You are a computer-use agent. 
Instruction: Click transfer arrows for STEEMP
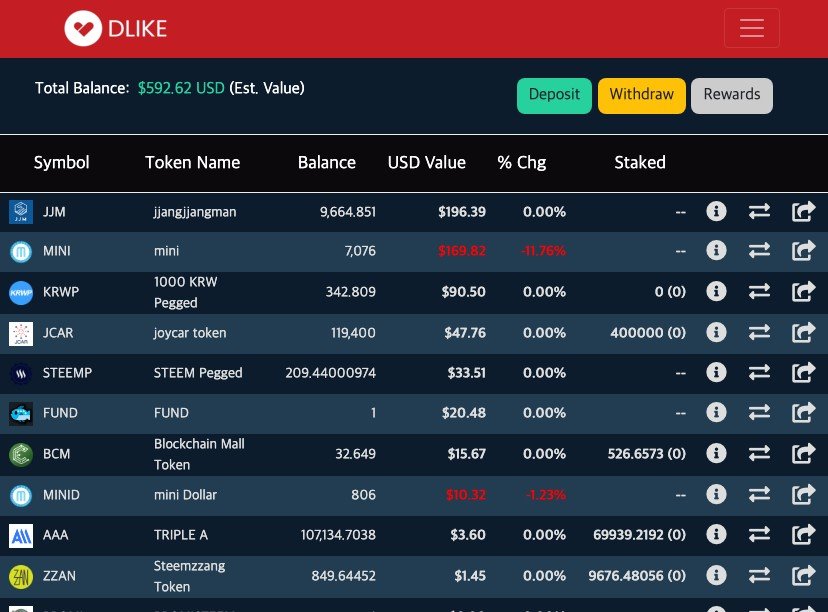(x=759, y=373)
